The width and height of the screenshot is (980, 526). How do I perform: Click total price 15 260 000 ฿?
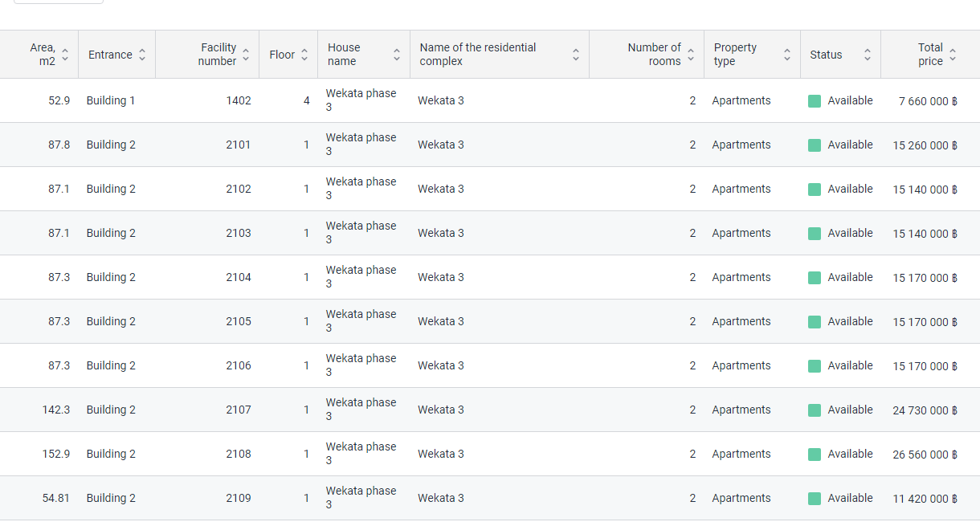point(925,145)
